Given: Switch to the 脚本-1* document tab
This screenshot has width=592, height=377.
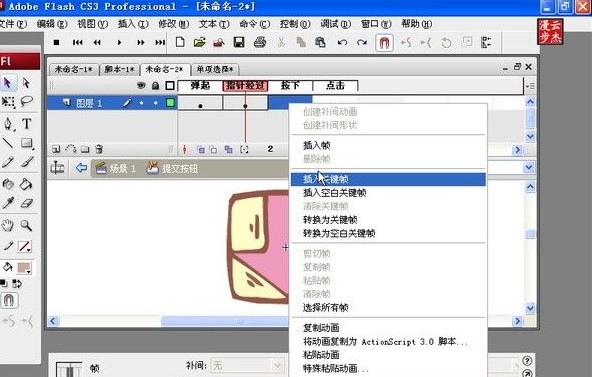Looking at the screenshot, I should (x=119, y=69).
